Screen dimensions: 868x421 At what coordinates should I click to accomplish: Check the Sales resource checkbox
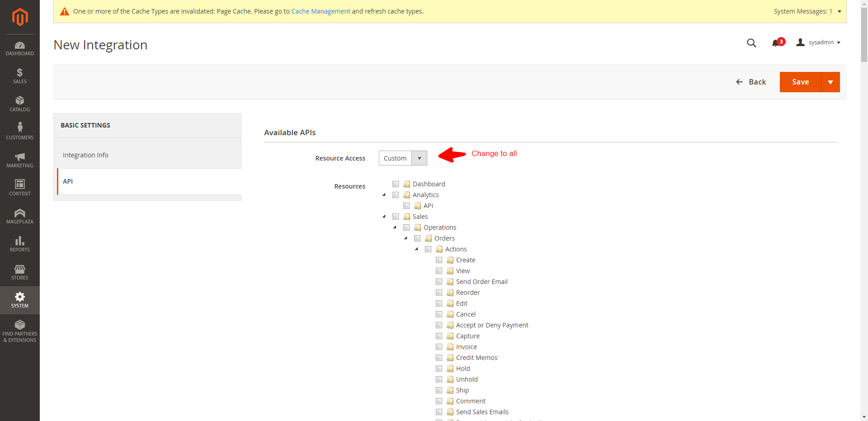[x=396, y=217]
